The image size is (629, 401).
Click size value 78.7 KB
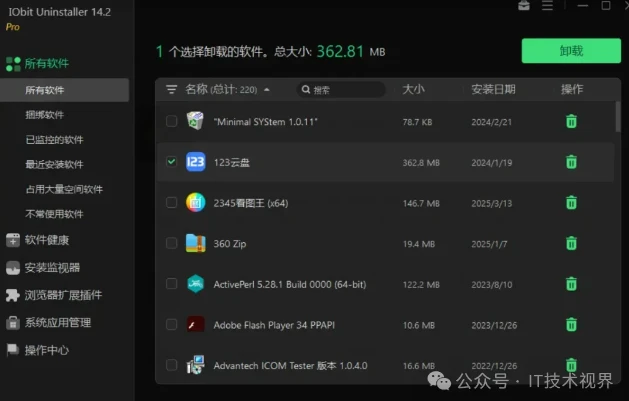pos(417,122)
